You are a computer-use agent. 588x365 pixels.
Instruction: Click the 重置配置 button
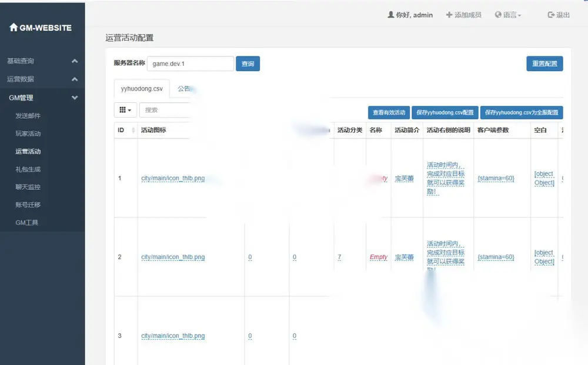[544, 63]
